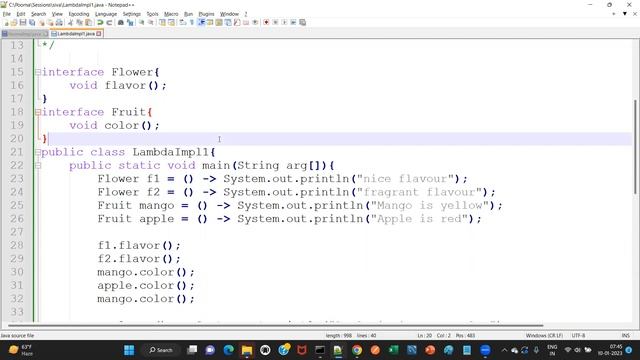Open the File menu

tap(7, 14)
